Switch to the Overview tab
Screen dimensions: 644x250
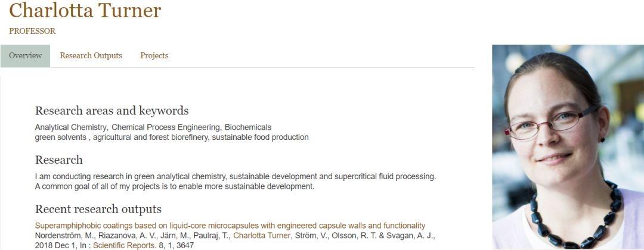(25, 56)
